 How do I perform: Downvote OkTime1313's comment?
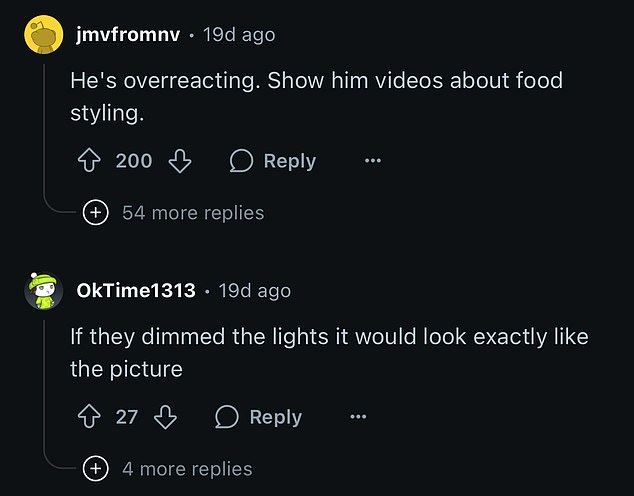tap(166, 417)
